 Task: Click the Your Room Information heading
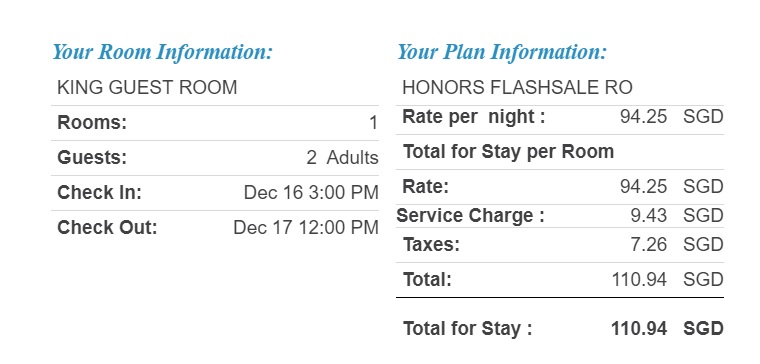coord(163,52)
